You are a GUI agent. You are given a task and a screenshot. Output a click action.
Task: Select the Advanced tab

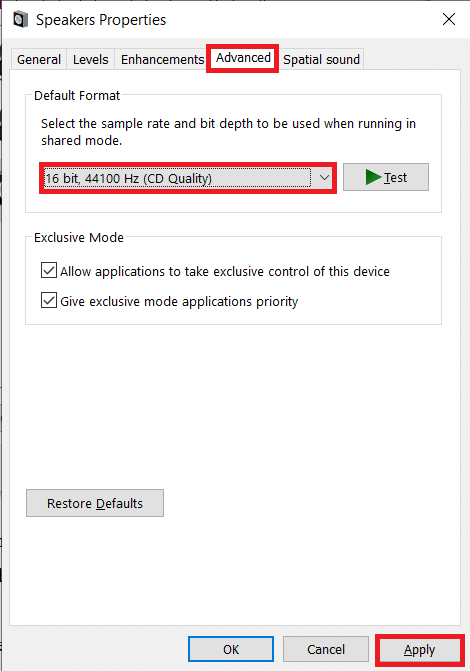pos(243,58)
